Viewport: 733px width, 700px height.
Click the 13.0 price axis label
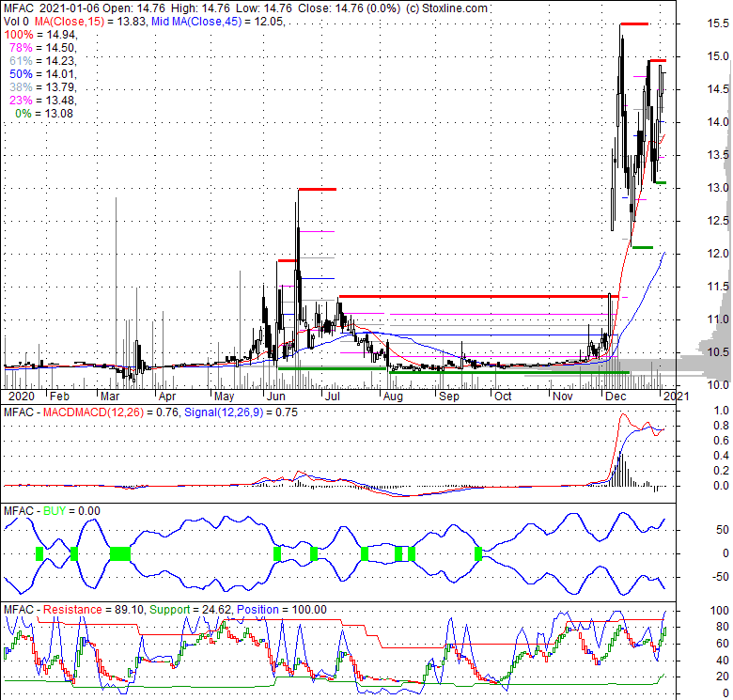coord(718,188)
